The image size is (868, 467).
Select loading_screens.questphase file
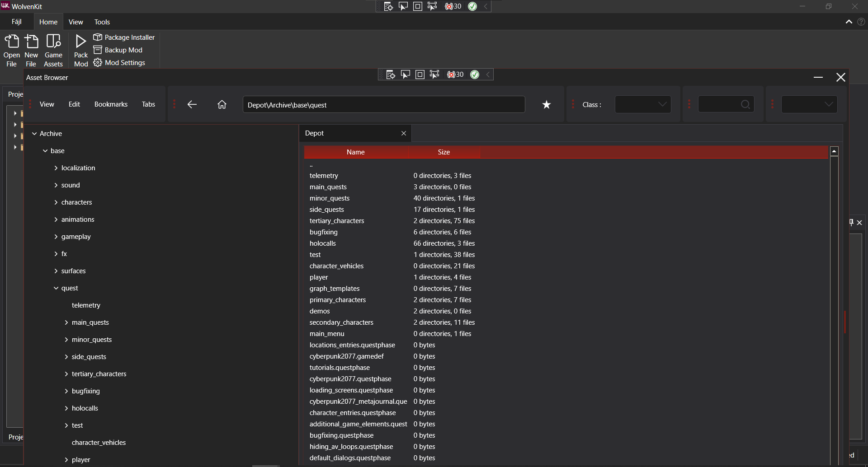coord(566,390)
